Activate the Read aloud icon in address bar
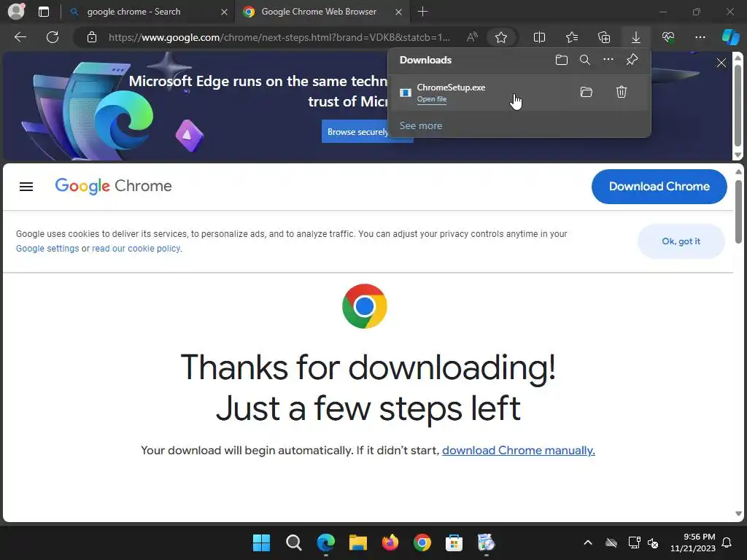Image resolution: width=747 pixels, height=560 pixels. pyautogui.click(x=472, y=37)
